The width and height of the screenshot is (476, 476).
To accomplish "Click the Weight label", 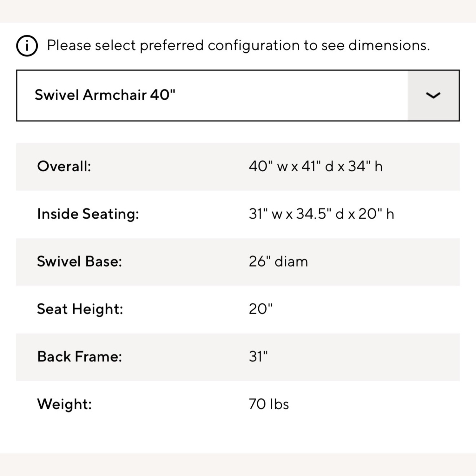I will [64, 404].
